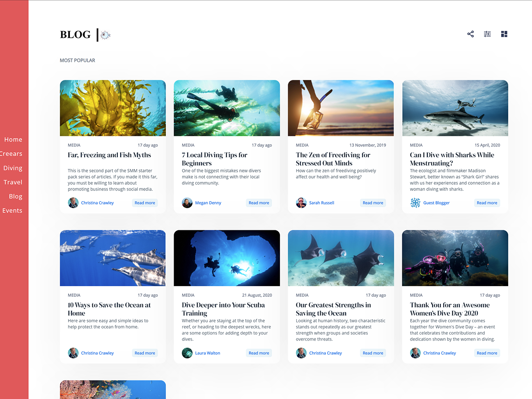Open title Thank You for an Awesome Women's Dive Day
532x399 pixels.
(450, 309)
